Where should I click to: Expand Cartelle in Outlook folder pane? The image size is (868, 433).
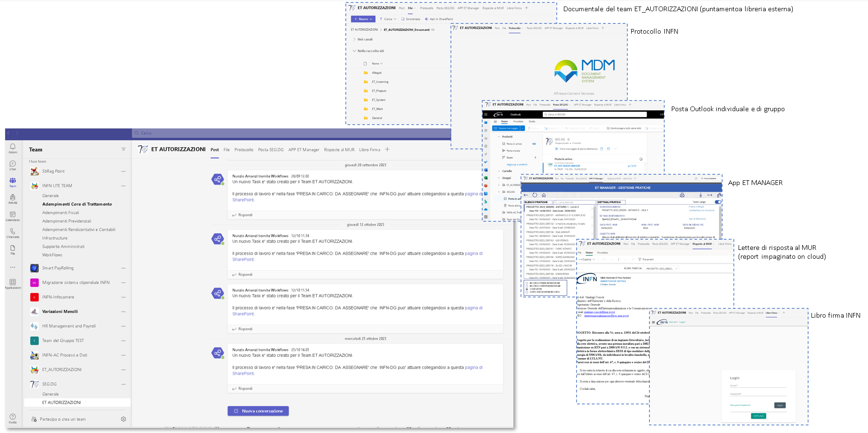click(x=499, y=171)
